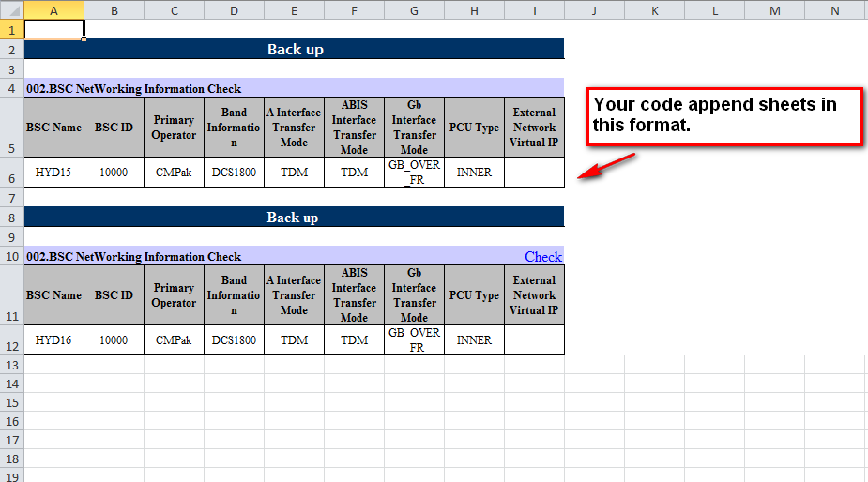The height and width of the screenshot is (482, 868).
Task: Select row 7 header
Action: pyautogui.click(x=11, y=197)
